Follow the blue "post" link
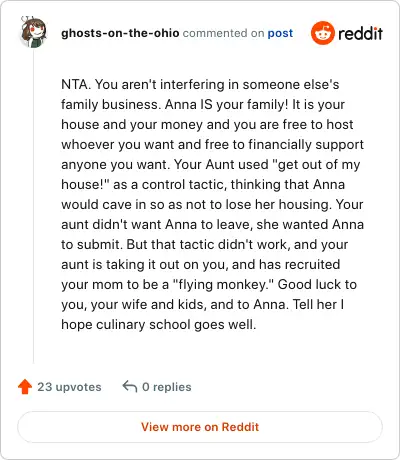The height and width of the screenshot is (460, 400). 280,33
